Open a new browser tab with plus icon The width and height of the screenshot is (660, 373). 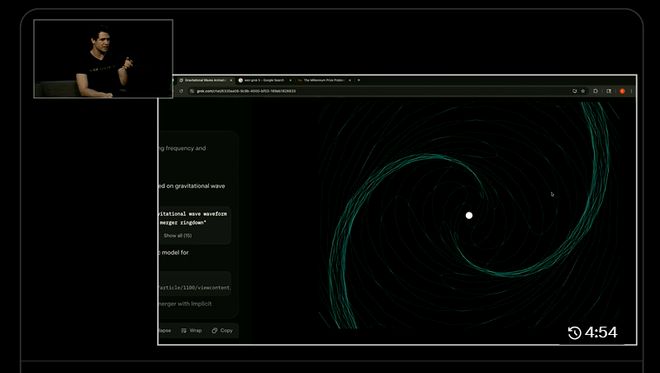pos(359,80)
